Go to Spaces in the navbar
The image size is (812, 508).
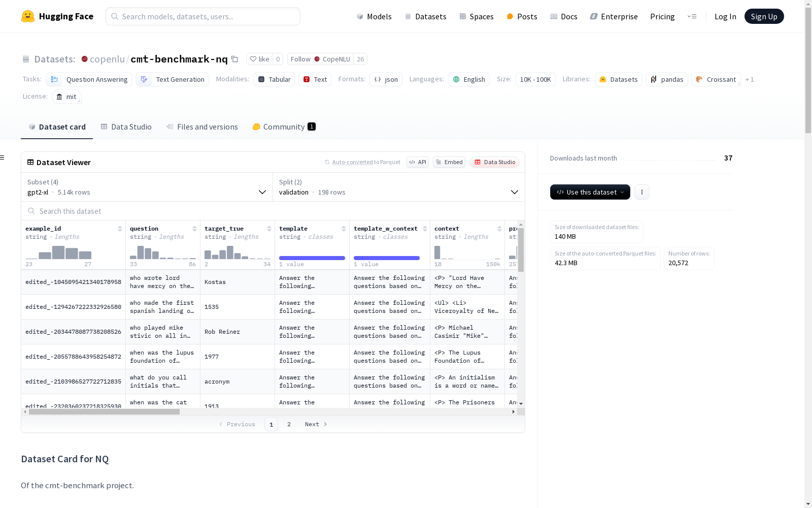[477, 16]
